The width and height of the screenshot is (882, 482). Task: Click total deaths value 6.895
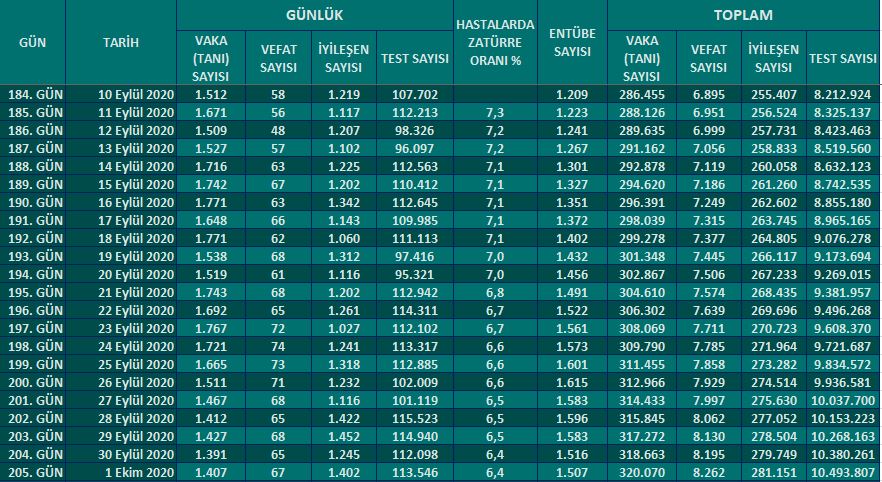tap(708, 94)
